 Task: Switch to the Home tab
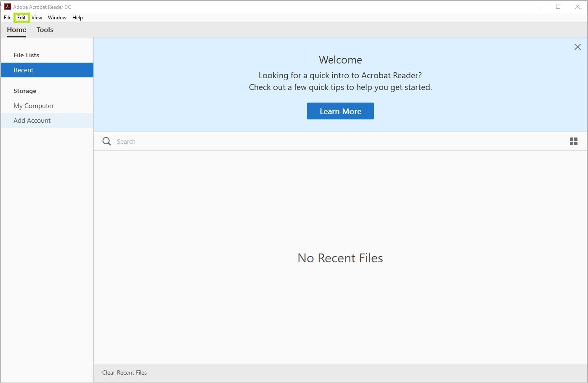tap(16, 30)
